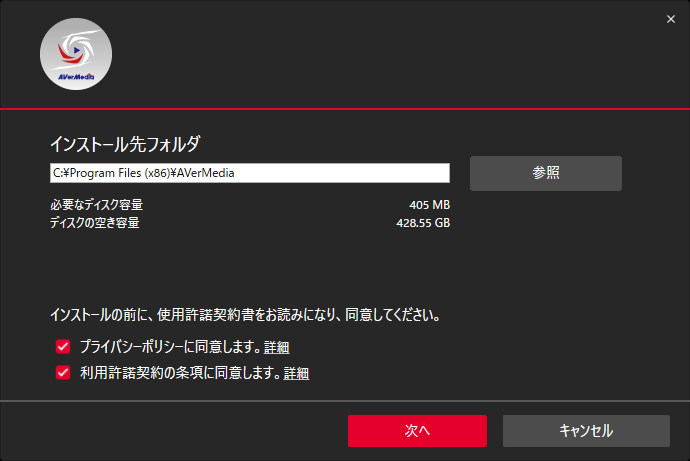Click the install path text field

(x=250, y=173)
